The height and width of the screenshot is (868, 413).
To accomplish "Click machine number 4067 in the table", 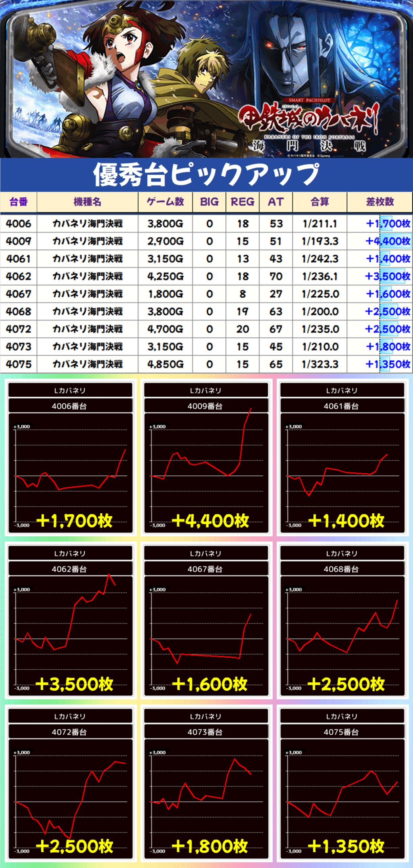I will [19, 294].
